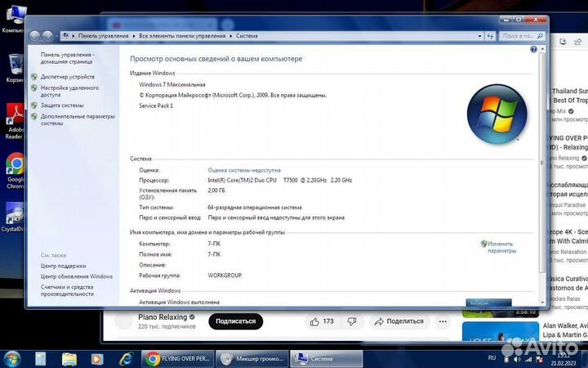Refresh the address bar in the System window
The image size is (588, 368).
tap(490, 36)
